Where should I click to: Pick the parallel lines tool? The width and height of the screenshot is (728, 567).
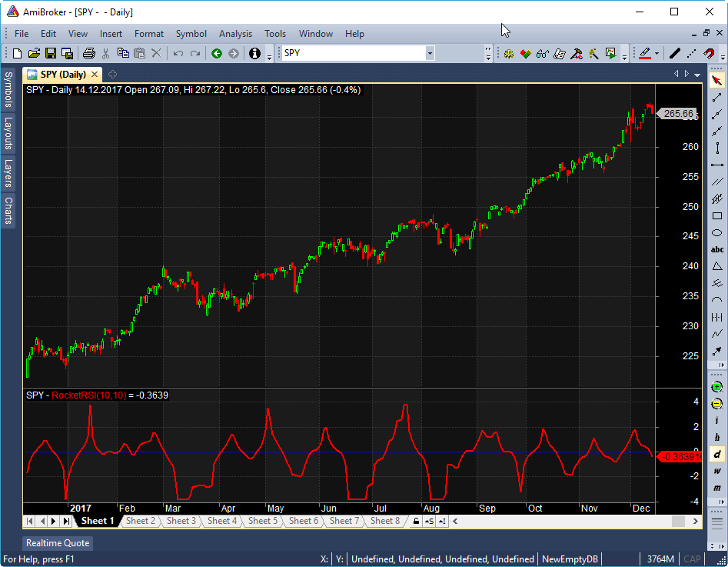pyautogui.click(x=717, y=182)
